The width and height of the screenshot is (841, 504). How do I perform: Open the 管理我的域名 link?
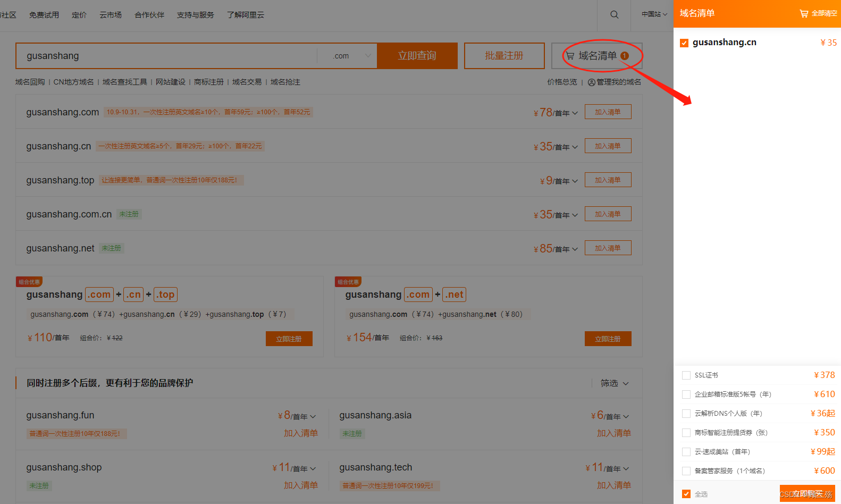pos(619,82)
